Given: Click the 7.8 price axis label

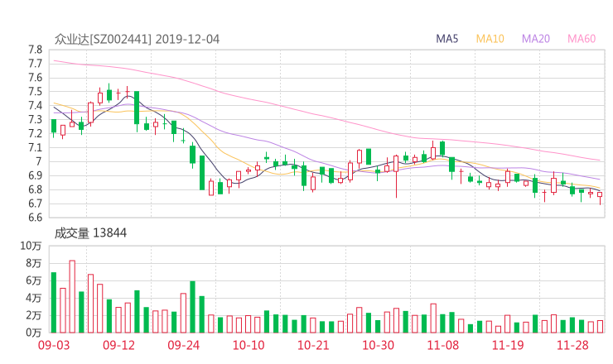Looking at the screenshot, I should (x=35, y=50).
